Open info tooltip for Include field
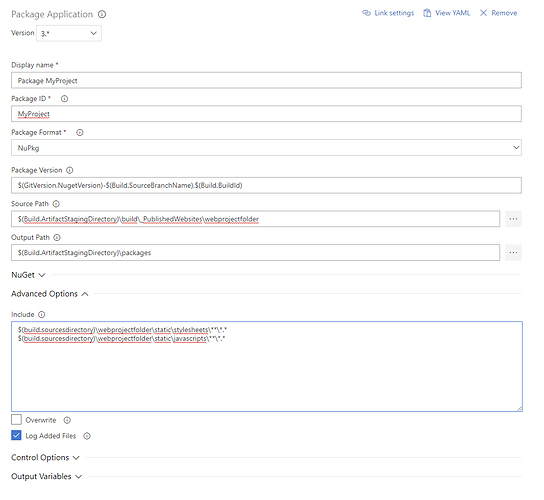Viewport: 544px width, 500px height. [x=42, y=315]
